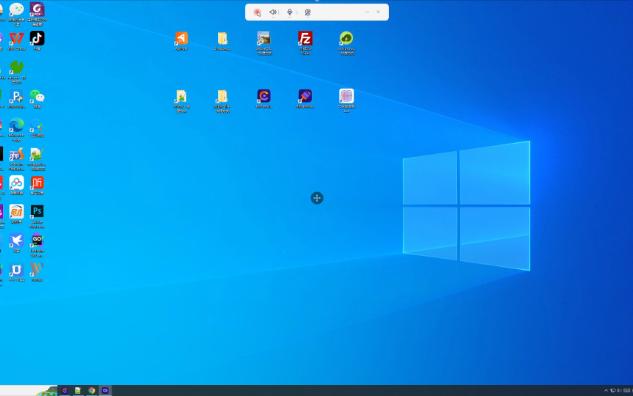
Task: Launch Adobe Photoshop from the desktop
Action: pos(37,212)
